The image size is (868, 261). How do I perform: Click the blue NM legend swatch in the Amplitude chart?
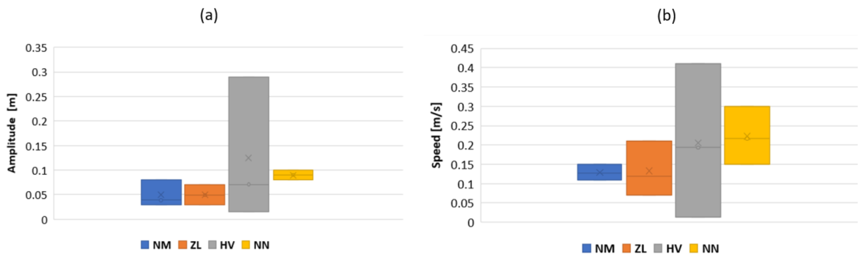point(145,244)
